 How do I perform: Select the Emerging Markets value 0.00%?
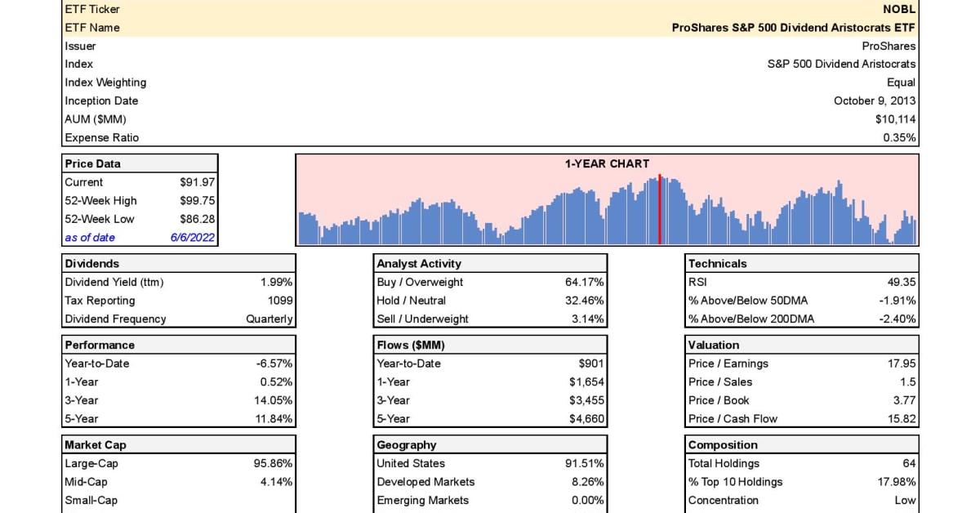pyautogui.click(x=588, y=500)
